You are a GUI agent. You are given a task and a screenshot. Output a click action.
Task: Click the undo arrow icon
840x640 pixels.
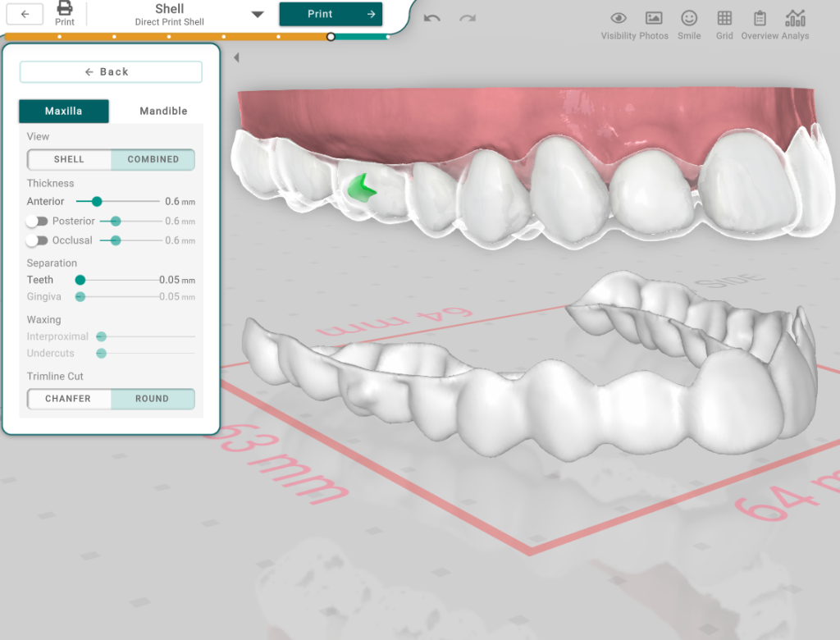click(x=432, y=18)
